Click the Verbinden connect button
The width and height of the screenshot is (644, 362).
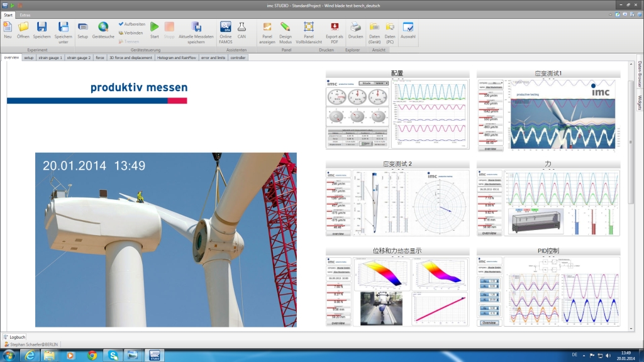[x=131, y=33]
